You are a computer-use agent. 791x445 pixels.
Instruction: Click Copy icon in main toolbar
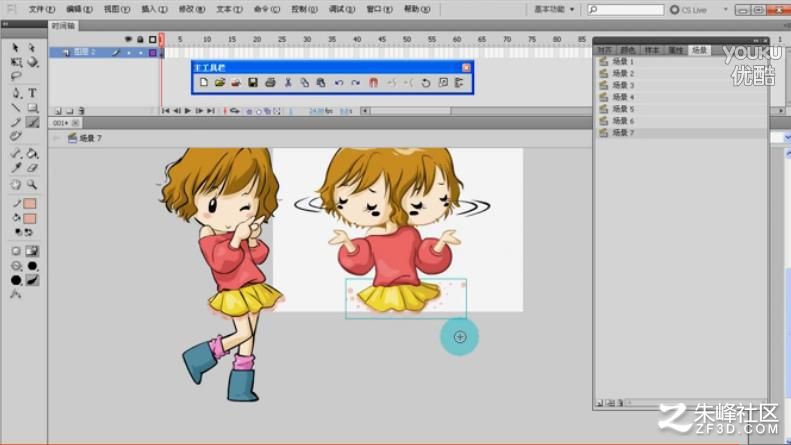[305, 83]
